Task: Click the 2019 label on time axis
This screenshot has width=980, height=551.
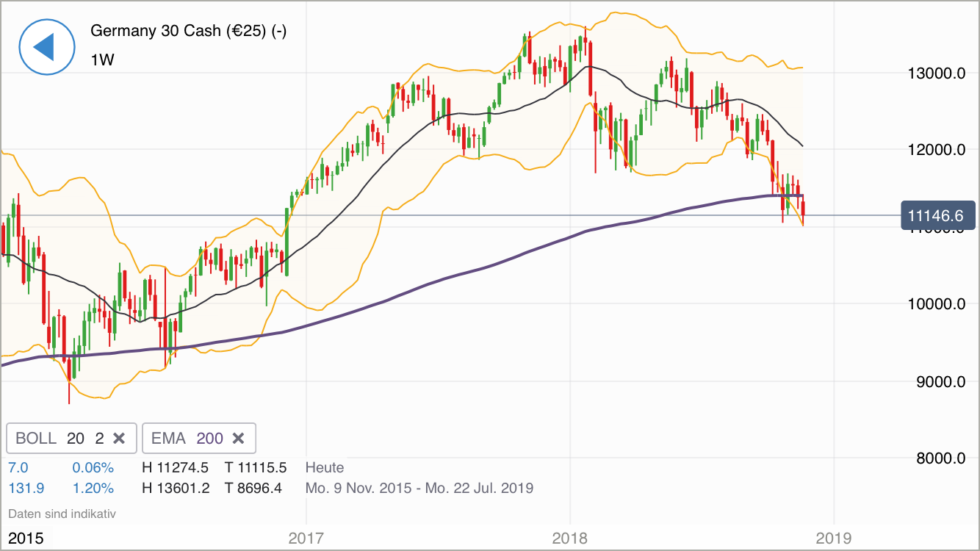Action: pos(834,538)
